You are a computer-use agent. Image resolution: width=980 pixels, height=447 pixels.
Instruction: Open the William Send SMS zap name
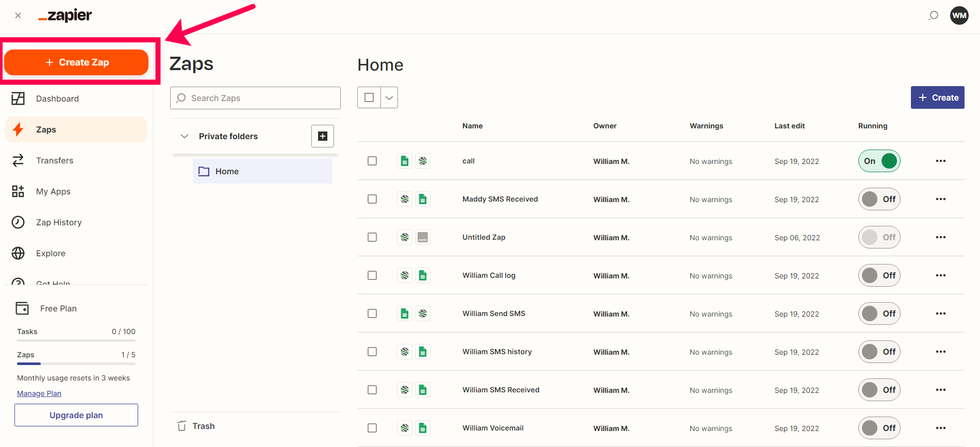tap(494, 313)
